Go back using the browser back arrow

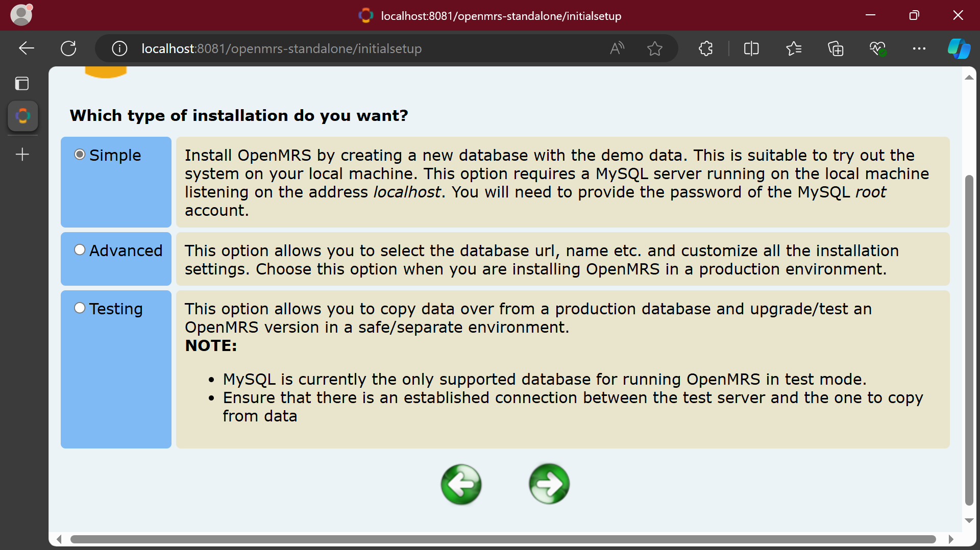[26, 48]
